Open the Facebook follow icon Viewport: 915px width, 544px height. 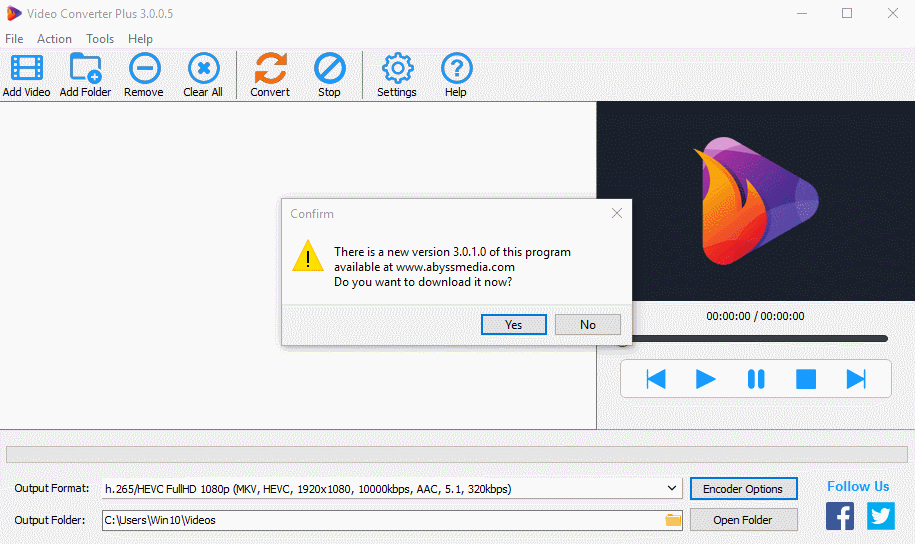click(x=840, y=516)
